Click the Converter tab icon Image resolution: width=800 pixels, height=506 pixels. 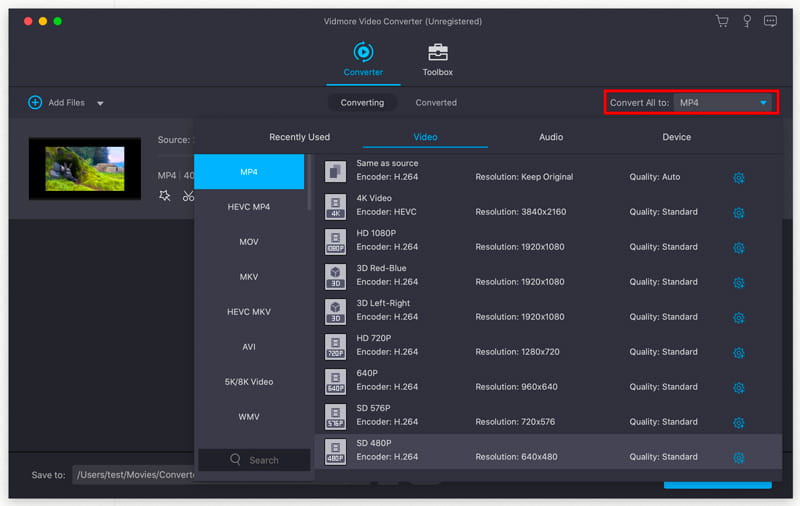point(363,52)
